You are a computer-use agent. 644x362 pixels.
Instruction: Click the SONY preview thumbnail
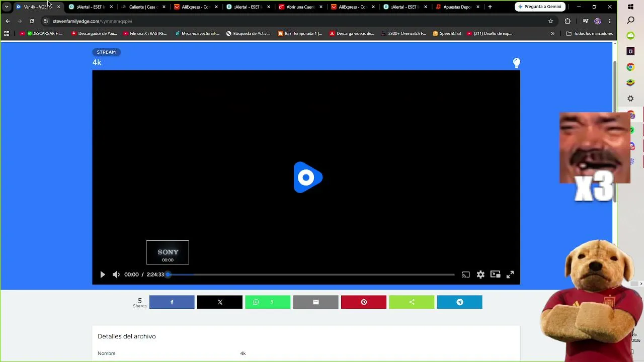[x=168, y=252]
